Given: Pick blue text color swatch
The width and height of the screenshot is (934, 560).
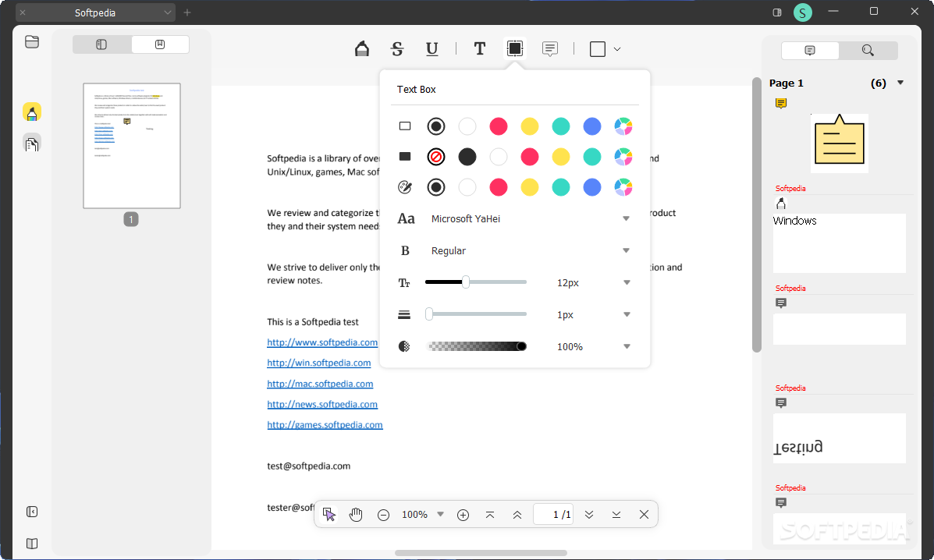Looking at the screenshot, I should point(592,187).
